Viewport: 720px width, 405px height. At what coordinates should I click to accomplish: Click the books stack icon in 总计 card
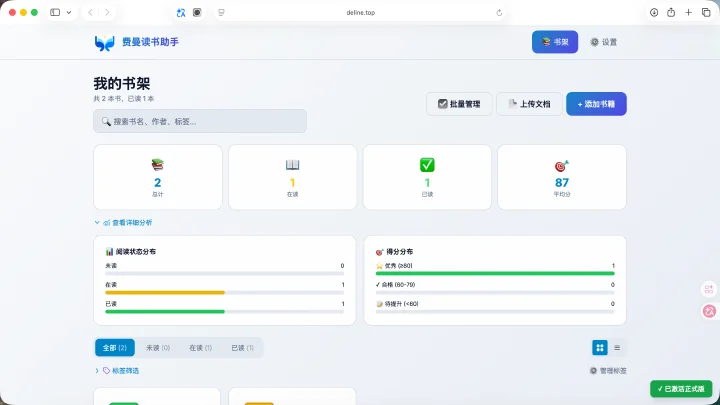pyautogui.click(x=158, y=164)
